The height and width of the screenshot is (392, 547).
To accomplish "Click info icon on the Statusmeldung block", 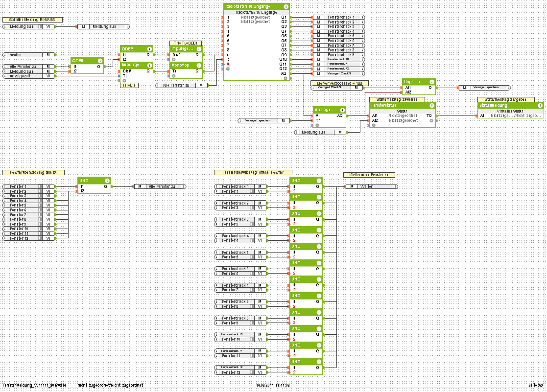I will click(540, 105).
